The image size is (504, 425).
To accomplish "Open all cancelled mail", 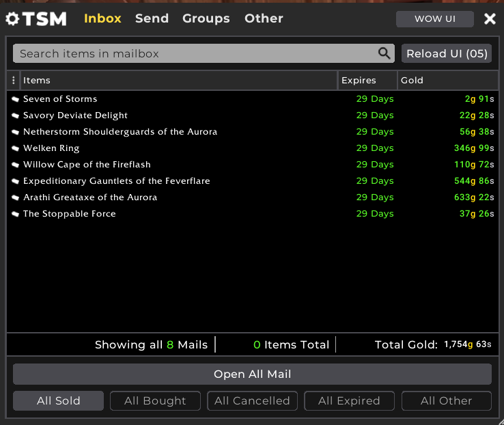I will tap(252, 400).
